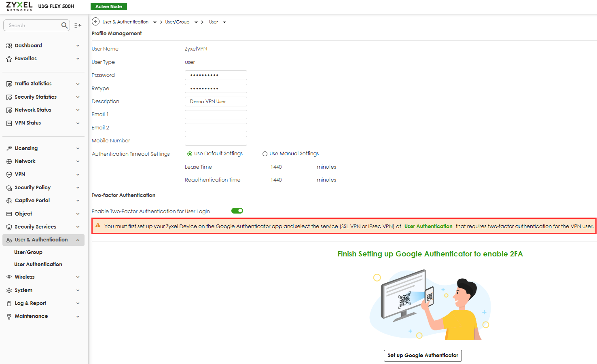The height and width of the screenshot is (364, 597).
Task: Collapse the sidebar menu icon
Action: 78,25
